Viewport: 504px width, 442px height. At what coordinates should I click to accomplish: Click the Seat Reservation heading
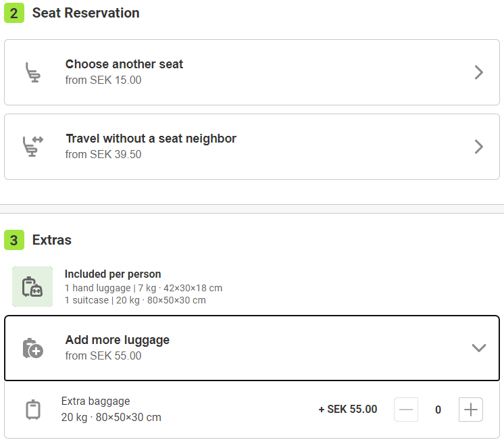tap(86, 13)
